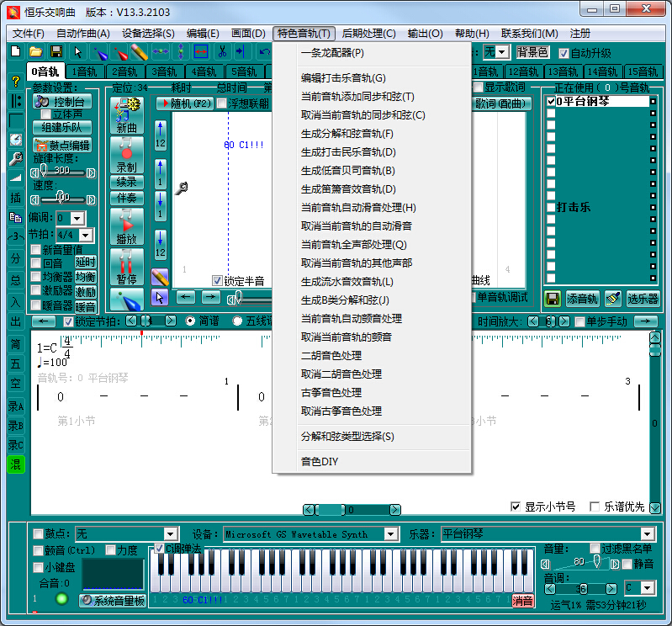
Task: Play the track with the 播放 button
Action: tap(127, 227)
